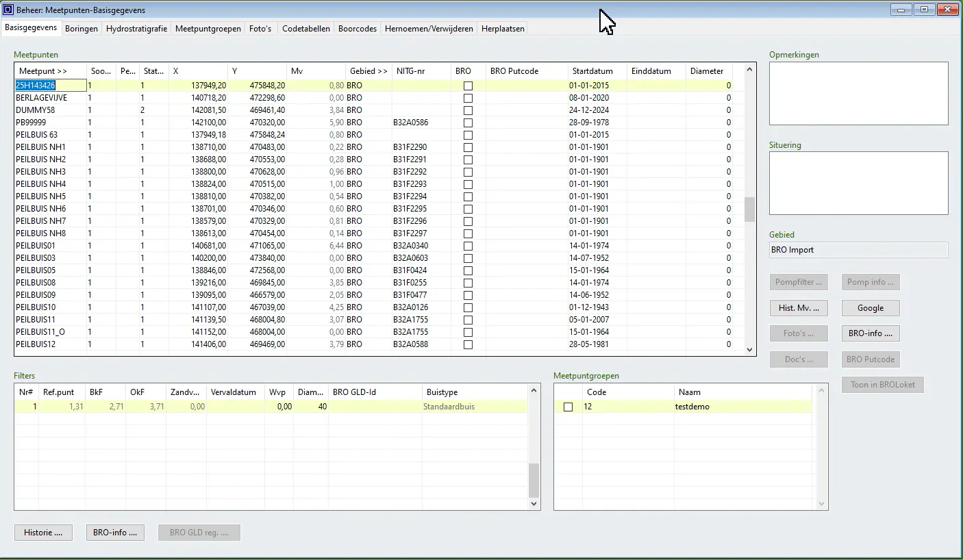
Task: Sort by the Meetpunt >> column header
Action: tap(51, 71)
